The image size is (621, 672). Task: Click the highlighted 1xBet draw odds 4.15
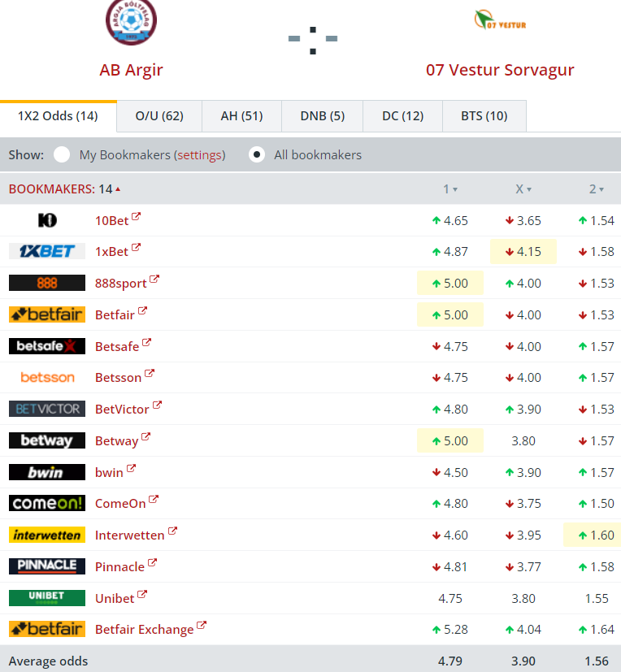(x=523, y=252)
